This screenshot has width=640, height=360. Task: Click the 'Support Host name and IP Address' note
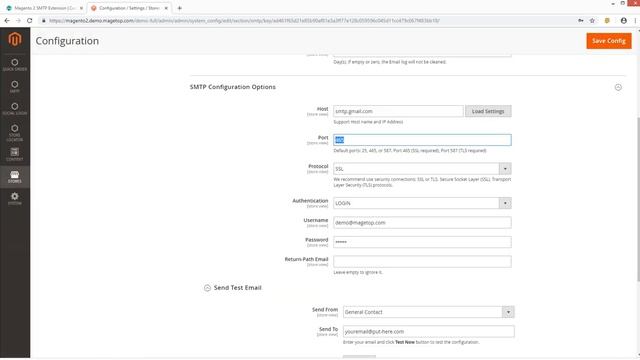point(368,122)
